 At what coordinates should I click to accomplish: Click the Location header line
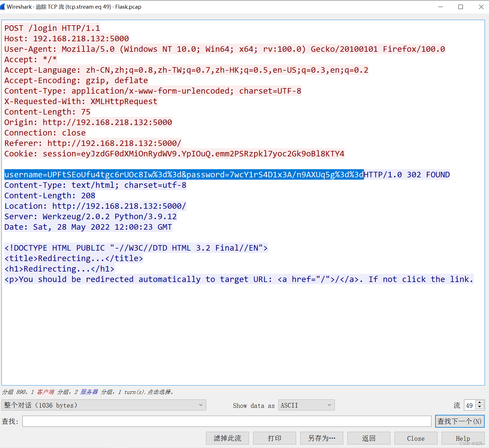[95, 206]
